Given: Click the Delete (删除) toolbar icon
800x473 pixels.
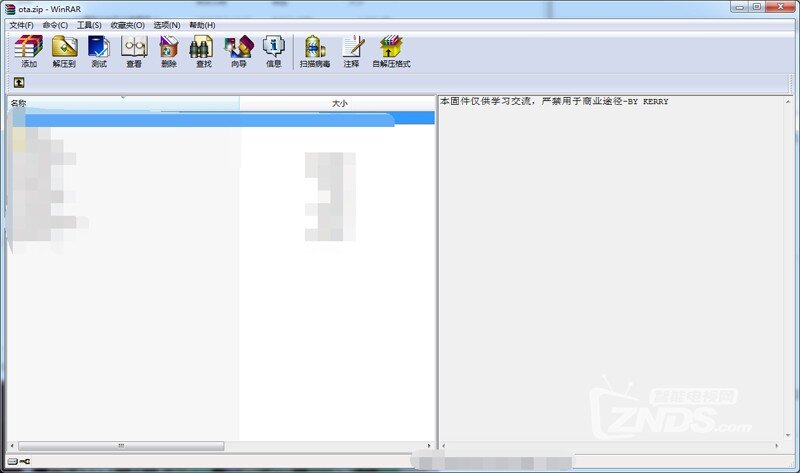Looking at the screenshot, I should click(x=169, y=52).
